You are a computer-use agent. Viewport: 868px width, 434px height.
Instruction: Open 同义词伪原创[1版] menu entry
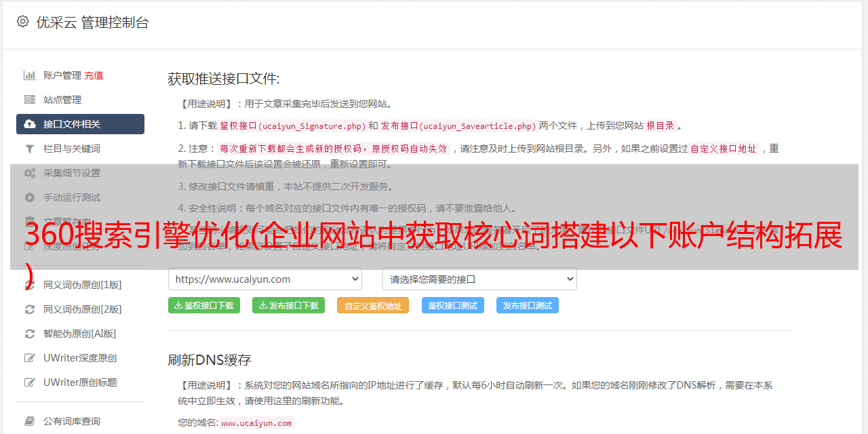point(83,285)
